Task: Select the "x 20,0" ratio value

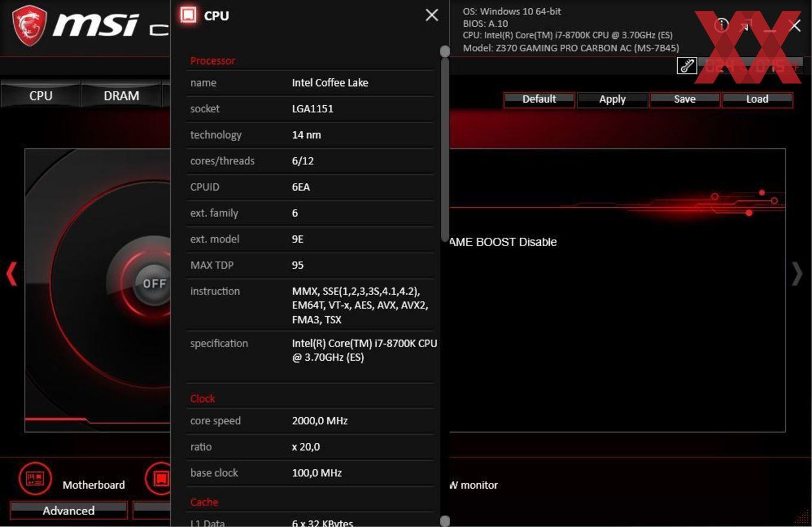Action: point(306,447)
